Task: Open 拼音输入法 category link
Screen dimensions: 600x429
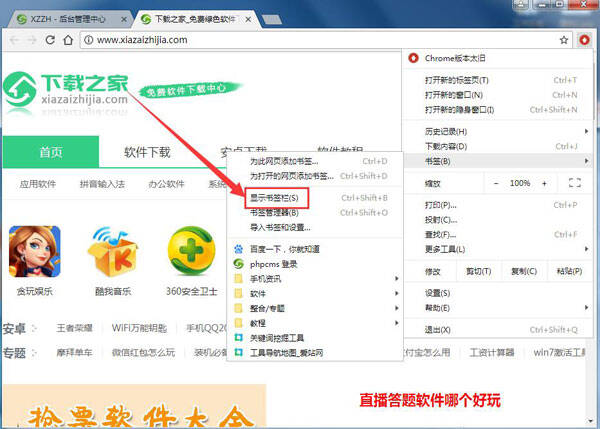Action: point(102,184)
